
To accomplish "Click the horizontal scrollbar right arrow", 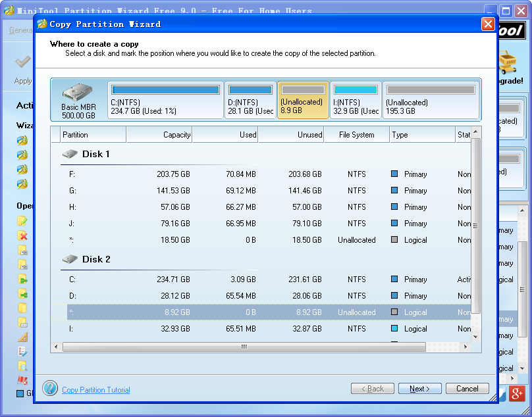I will (x=465, y=347).
